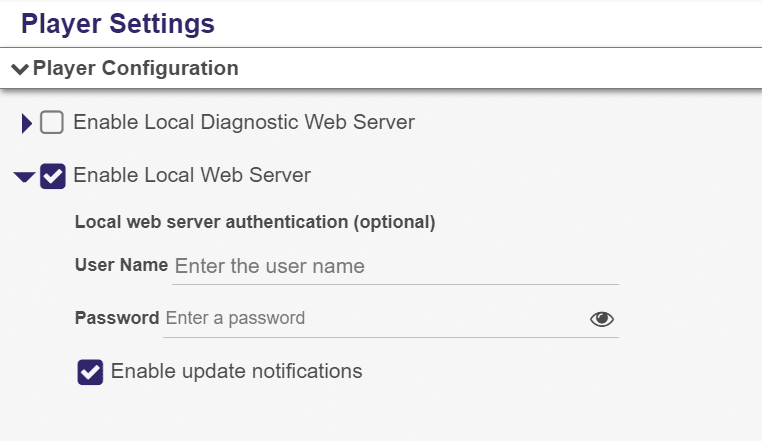Enable Local Diagnostic Web Server checkbox

(52, 122)
